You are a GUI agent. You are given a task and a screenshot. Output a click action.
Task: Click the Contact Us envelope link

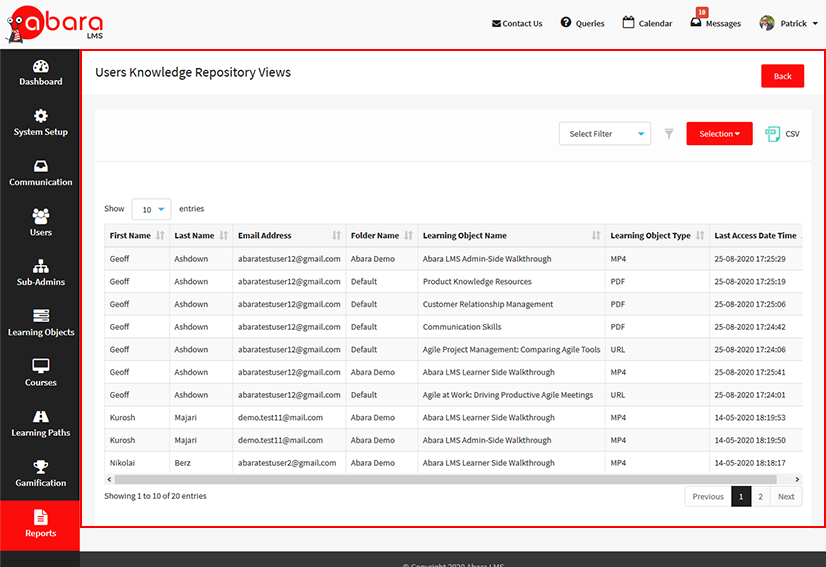(x=517, y=23)
